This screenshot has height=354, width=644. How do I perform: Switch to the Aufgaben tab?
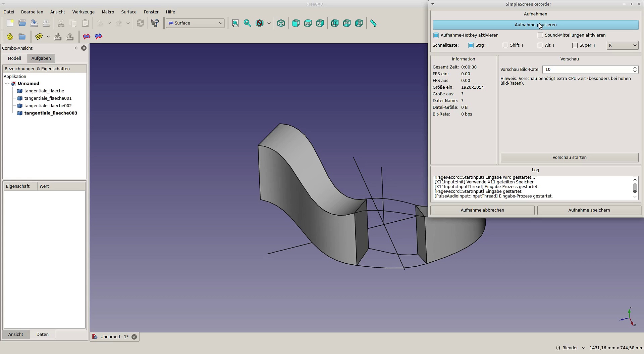(41, 58)
